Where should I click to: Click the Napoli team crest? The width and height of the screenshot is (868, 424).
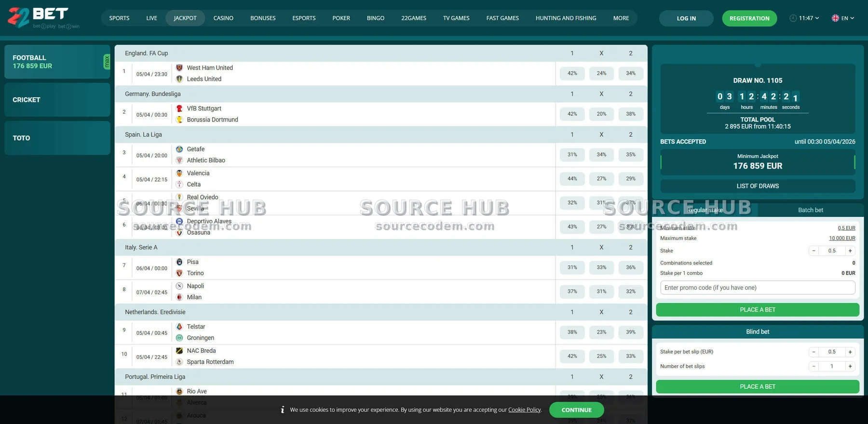[179, 286]
